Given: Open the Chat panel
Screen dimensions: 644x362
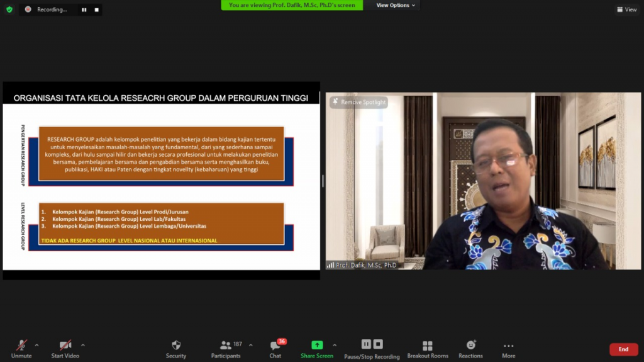Looking at the screenshot, I should 275,348.
